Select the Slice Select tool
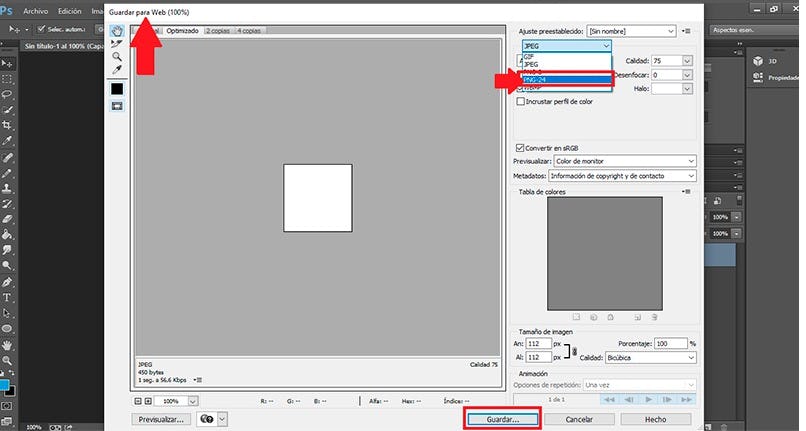The width and height of the screenshot is (806, 431). coord(117,44)
